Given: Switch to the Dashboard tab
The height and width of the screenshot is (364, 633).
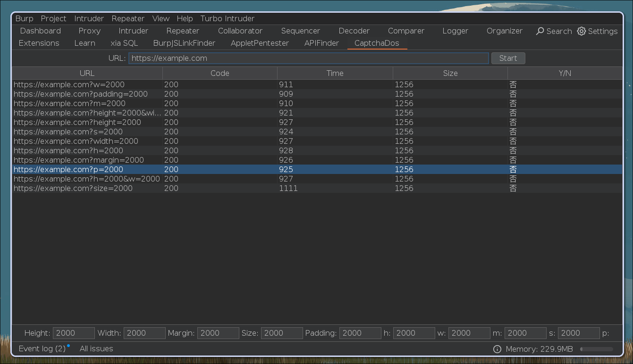Looking at the screenshot, I should pyautogui.click(x=41, y=31).
